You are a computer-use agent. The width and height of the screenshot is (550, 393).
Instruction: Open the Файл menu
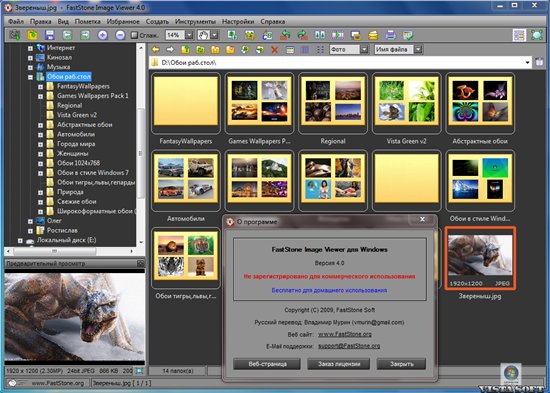16,21
